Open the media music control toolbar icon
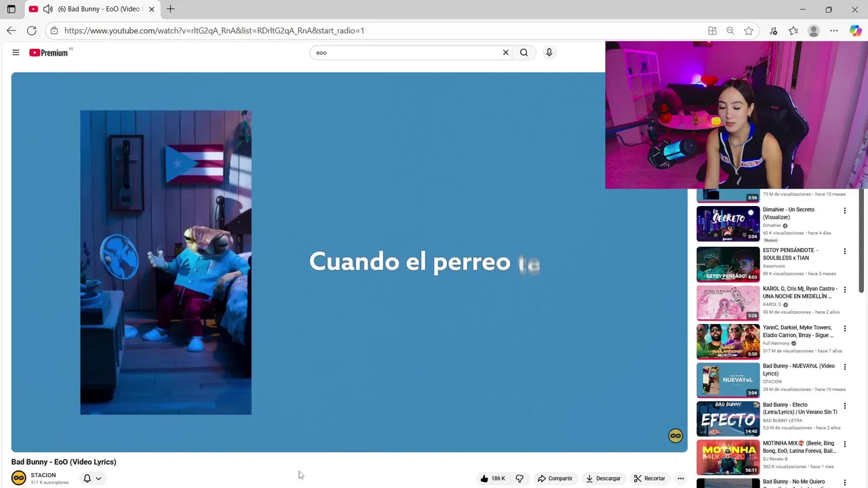The height and width of the screenshot is (488, 868). pos(773,30)
